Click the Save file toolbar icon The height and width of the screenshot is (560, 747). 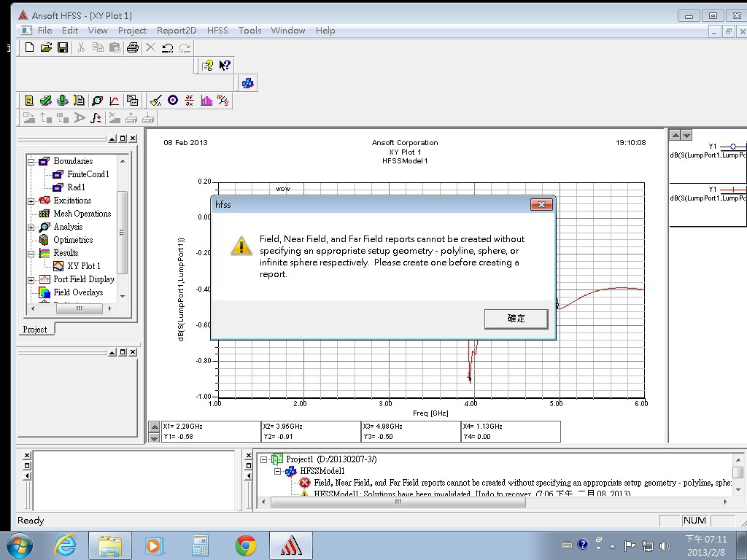(x=63, y=47)
